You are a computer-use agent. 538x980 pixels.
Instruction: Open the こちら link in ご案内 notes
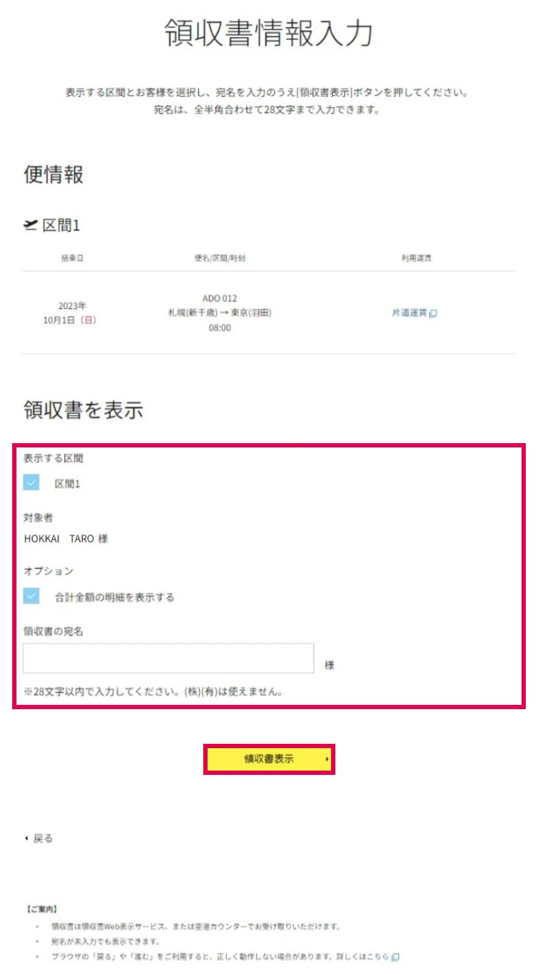(377, 957)
